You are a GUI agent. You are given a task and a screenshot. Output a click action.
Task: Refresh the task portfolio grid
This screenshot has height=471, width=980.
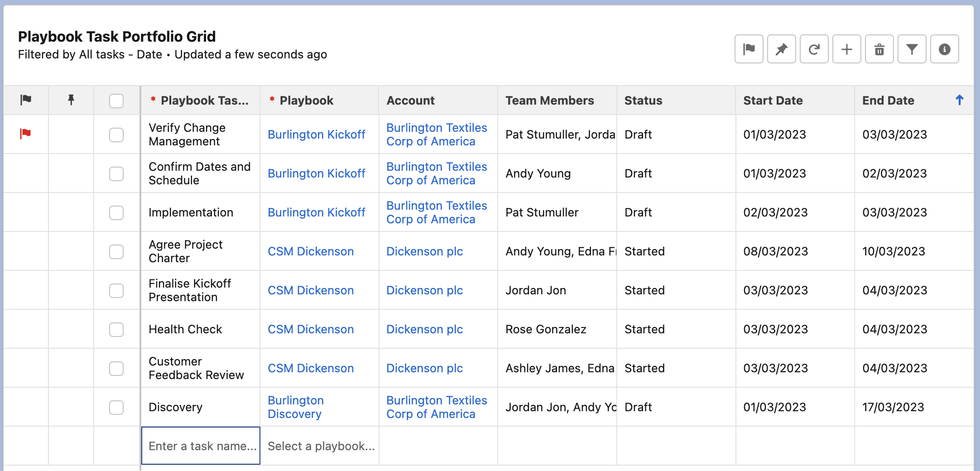click(x=814, y=49)
